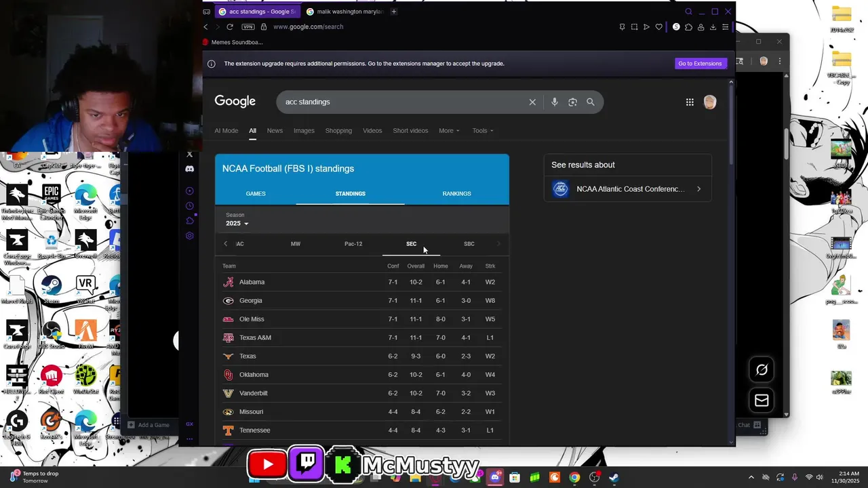Toggle the VPN badge in address bar
The image size is (868, 488).
248,26
